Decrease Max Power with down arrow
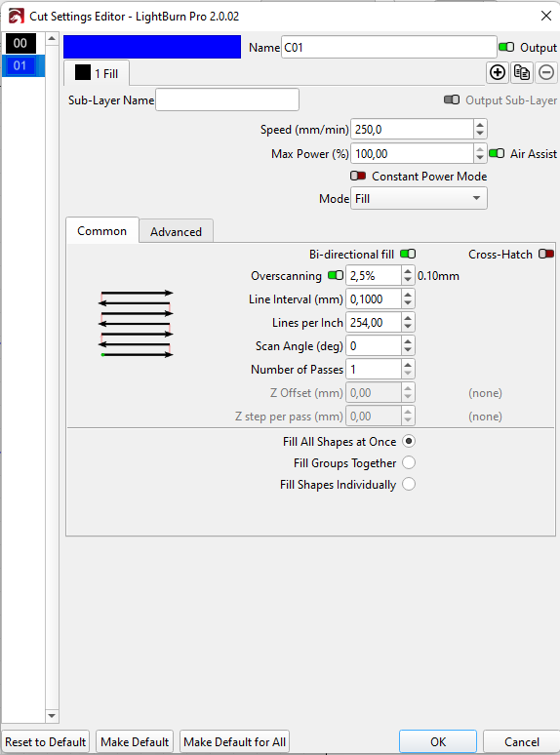This screenshot has height=755, width=560. pos(480,158)
